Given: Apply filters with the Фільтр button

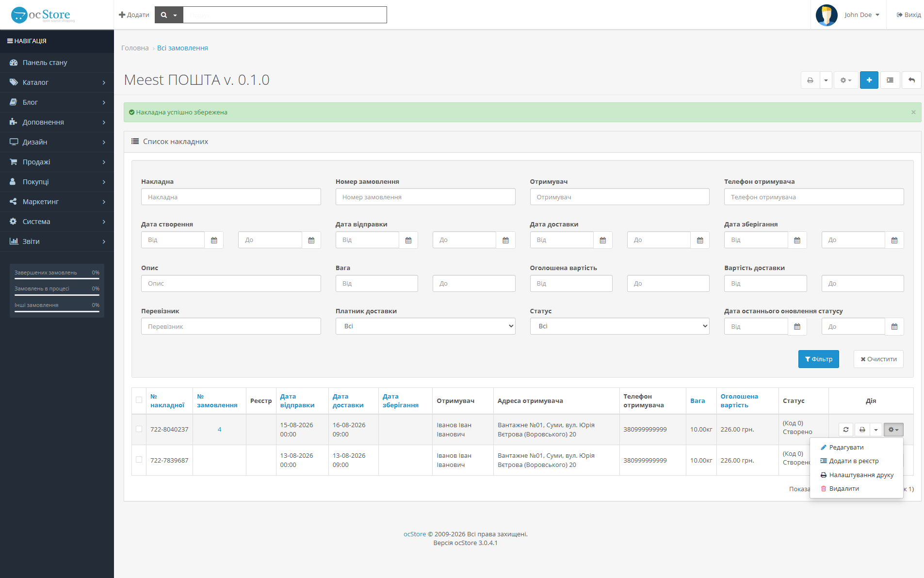Looking at the screenshot, I should tap(819, 359).
